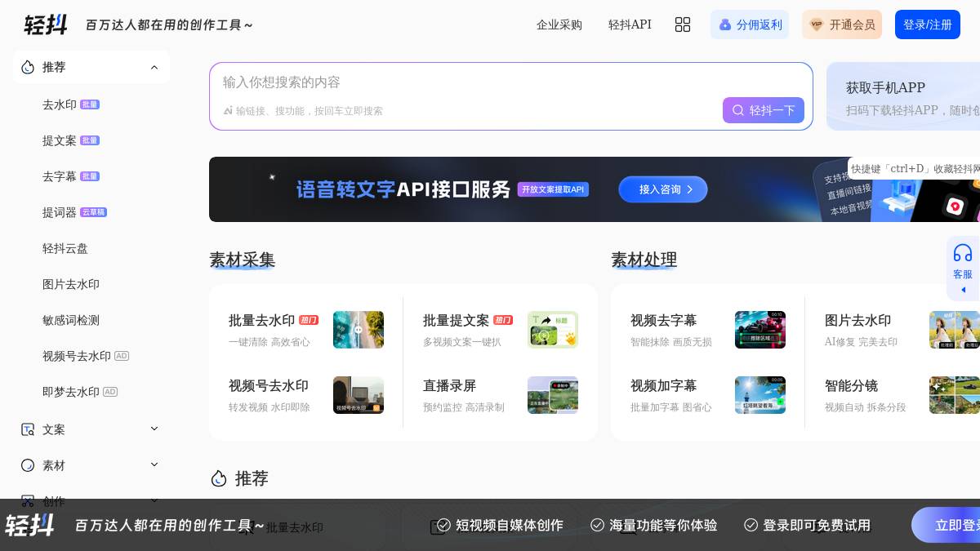Click 轻抖一下 search button
This screenshot has height=551, width=980.
coord(764,110)
